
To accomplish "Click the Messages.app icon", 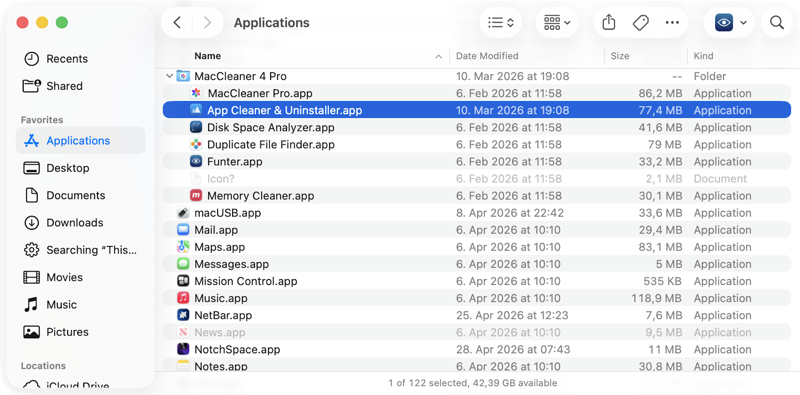I will [x=183, y=264].
